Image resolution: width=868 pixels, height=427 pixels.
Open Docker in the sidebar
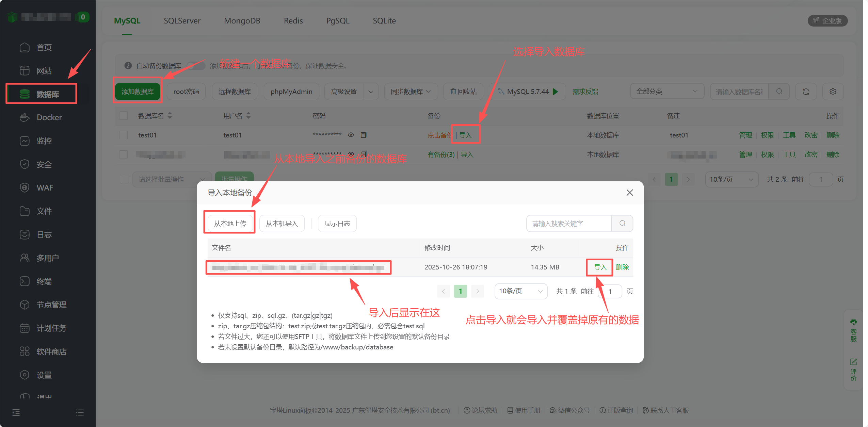[49, 117]
